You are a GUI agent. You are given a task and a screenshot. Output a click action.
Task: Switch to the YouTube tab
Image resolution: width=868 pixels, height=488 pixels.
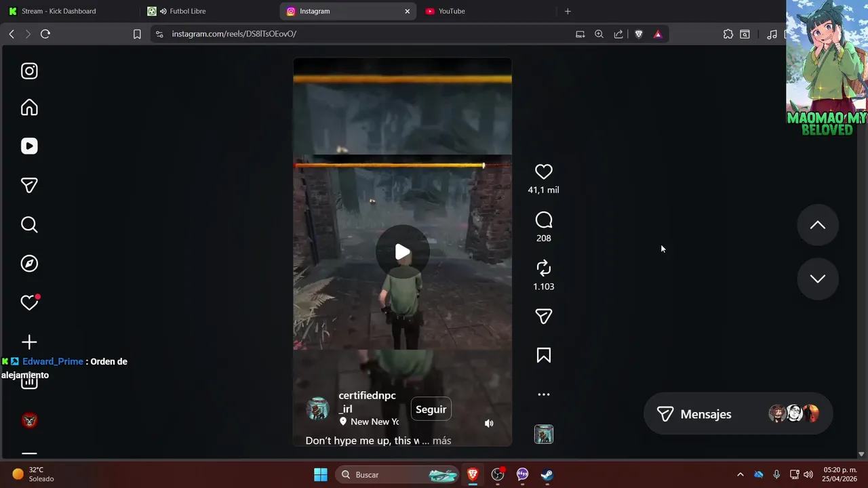[486, 11]
